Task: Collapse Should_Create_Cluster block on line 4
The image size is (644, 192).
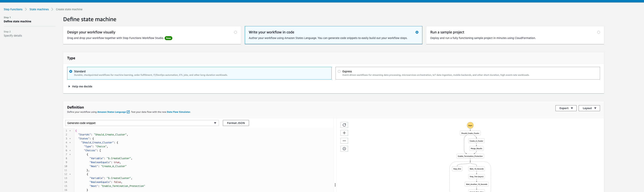Action: 70,143
